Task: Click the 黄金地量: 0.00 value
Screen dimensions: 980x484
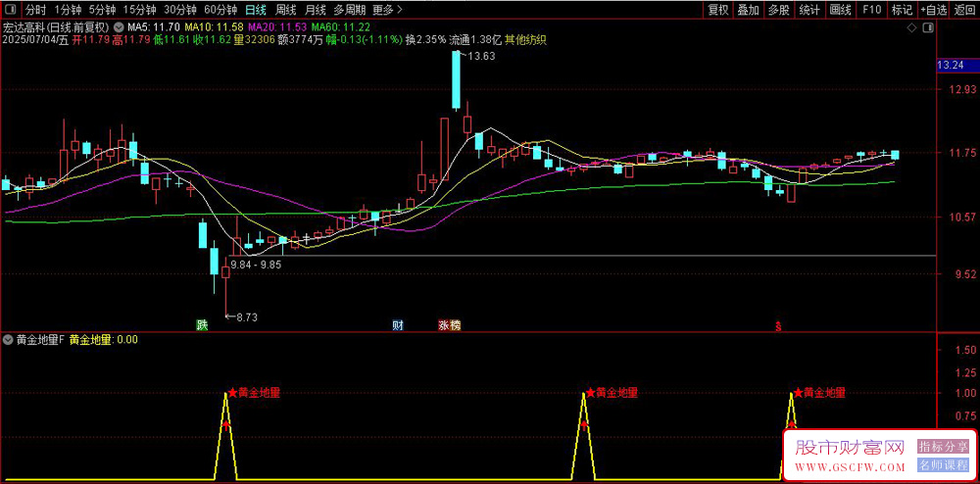Action: pyautogui.click(x=104, y=340)
